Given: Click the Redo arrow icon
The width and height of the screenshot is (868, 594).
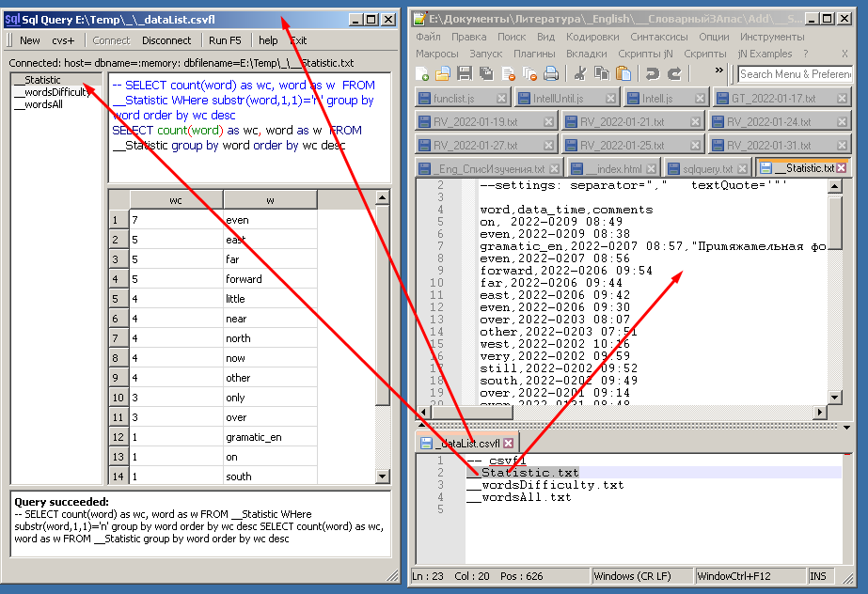Looking at the screenshot, I should coord(674,73).
